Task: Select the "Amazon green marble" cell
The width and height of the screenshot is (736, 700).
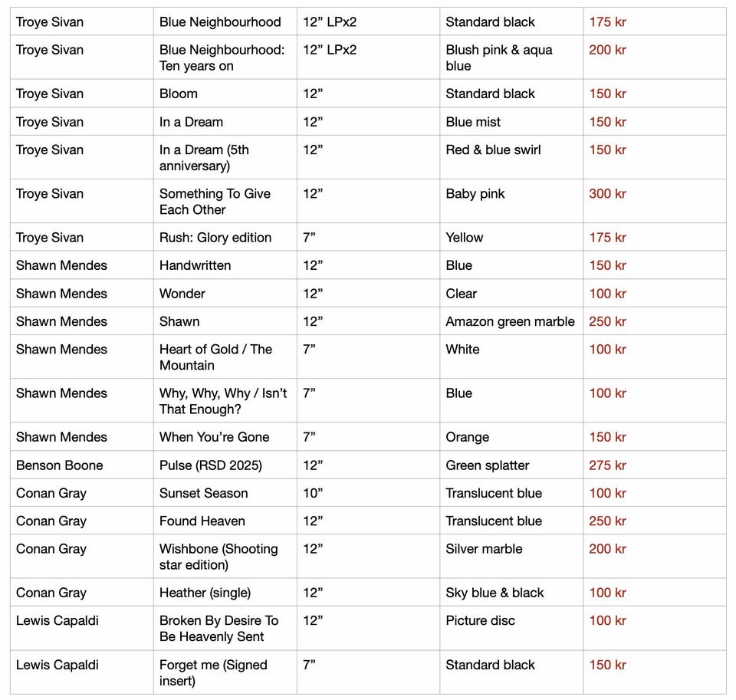Action: 510,321
